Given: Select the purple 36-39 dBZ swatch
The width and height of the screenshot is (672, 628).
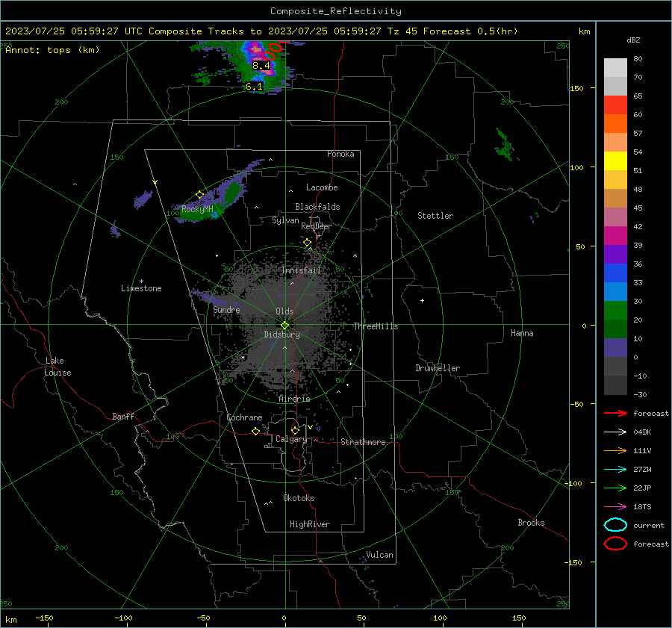Looking at the screenshot, I should [615, 254].
